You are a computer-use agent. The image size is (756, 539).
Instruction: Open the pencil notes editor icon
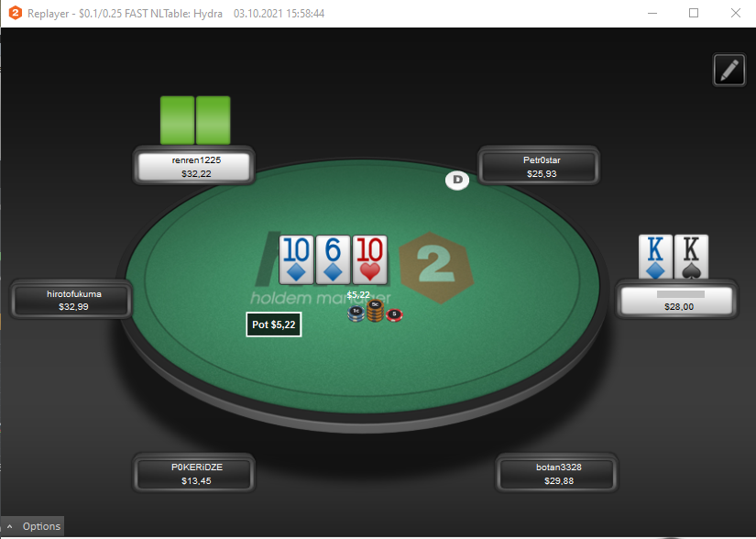coord(729,70)
